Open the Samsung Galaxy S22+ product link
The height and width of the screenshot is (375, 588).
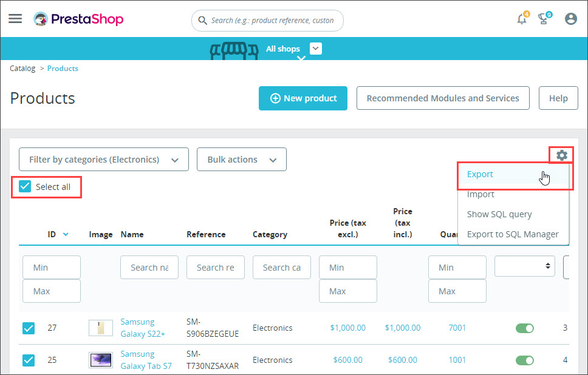point(143,328)
